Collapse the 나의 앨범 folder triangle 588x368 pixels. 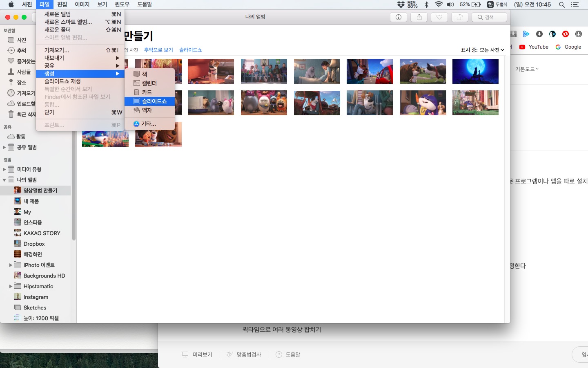tap(4, 180)
